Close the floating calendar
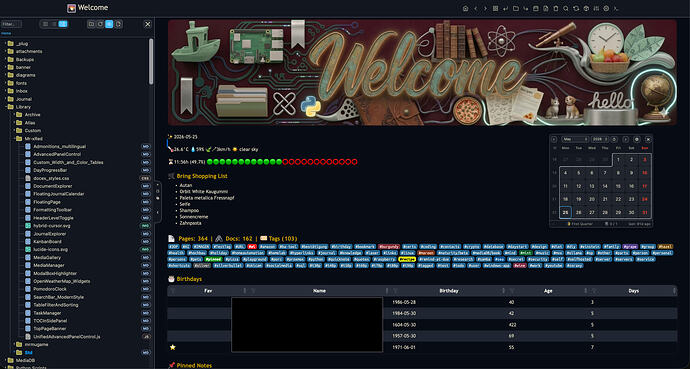The width and height of the screenshot is (690, 369). [648, 139]
